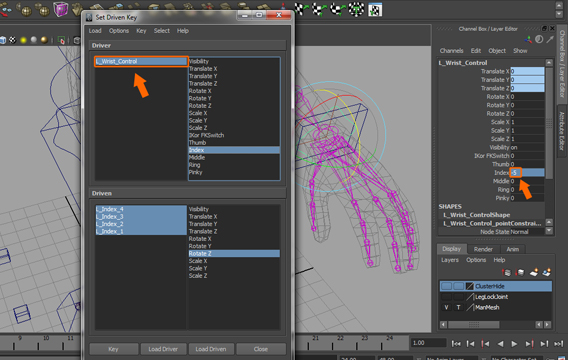Open Options menu in Set Driven Key

(x=119, y=31)
